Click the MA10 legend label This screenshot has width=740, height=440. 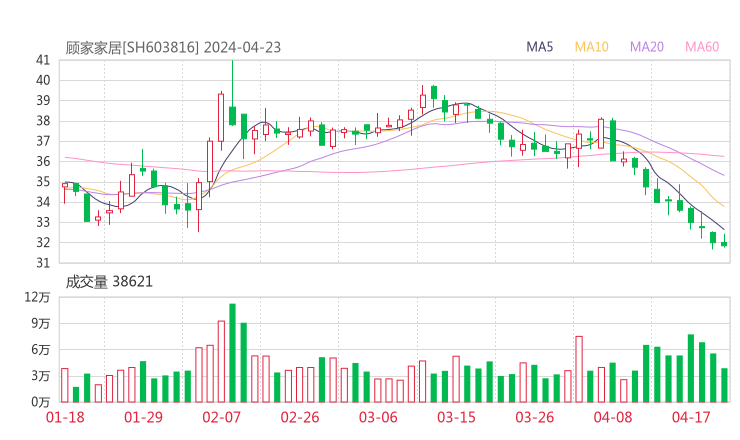click(591, 47)
